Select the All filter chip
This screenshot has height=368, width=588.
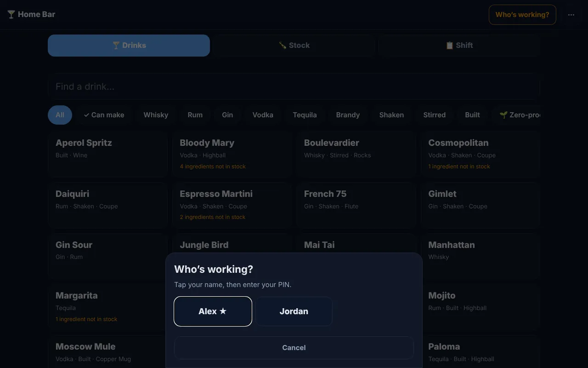click(x=60, y=115)
